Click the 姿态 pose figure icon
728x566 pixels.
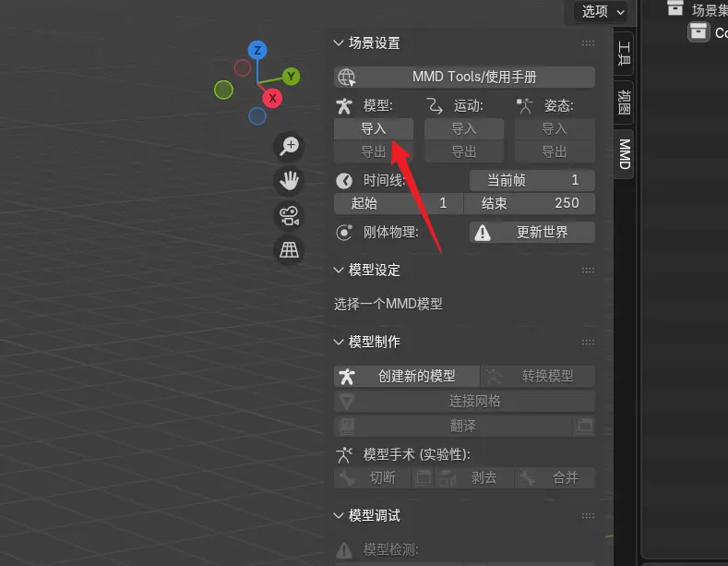[525, 106]
